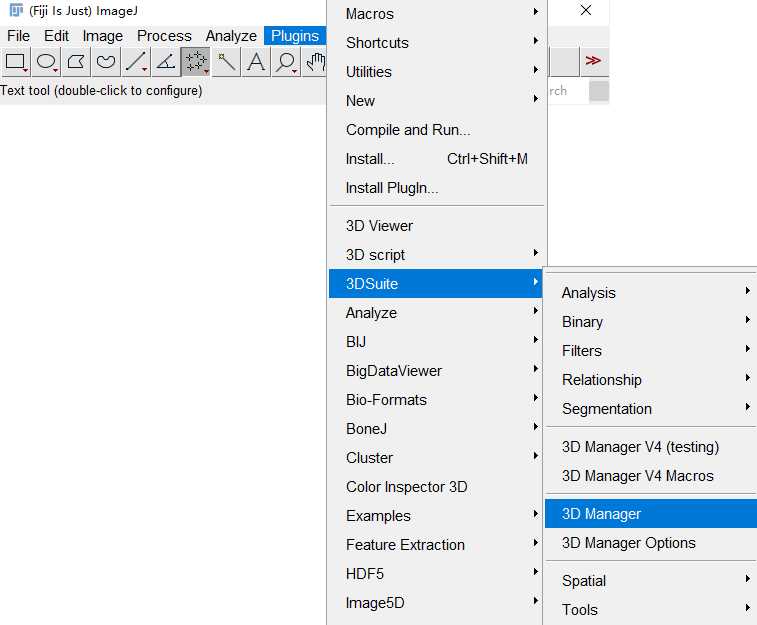Expand 3DSuite Relationship submenu

coord(651,379)
